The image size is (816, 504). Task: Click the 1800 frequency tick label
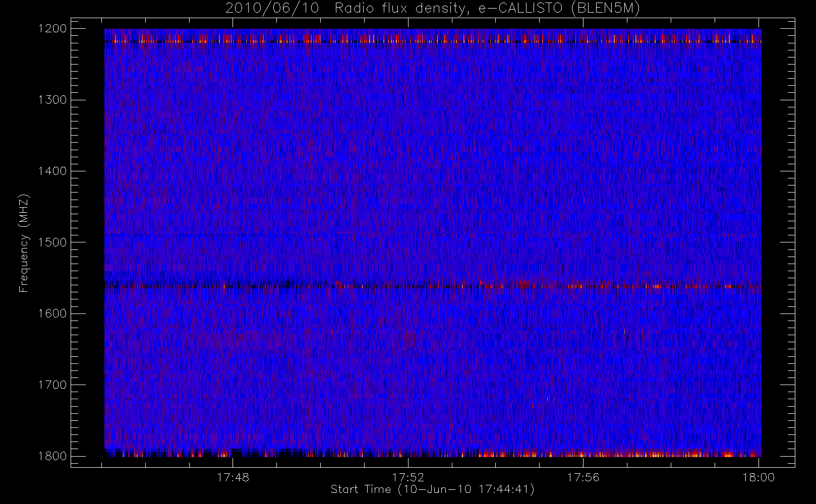pyautogui.click(x=52, y=456)
